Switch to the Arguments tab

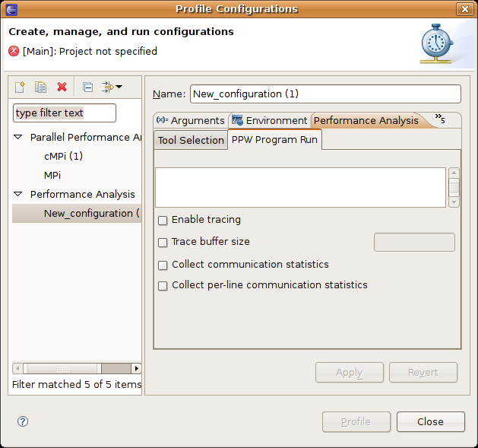point(191,120)
